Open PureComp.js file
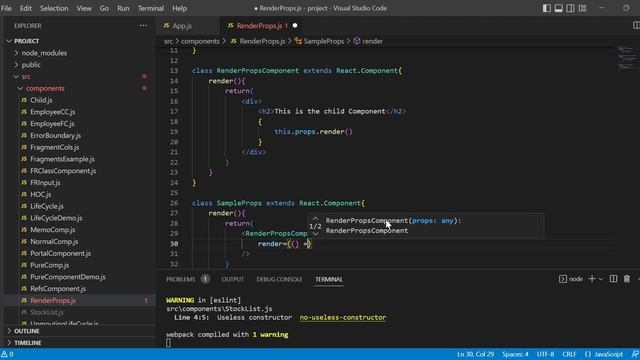640x360 pixels. pyautogui.click(x=49, y=265)
